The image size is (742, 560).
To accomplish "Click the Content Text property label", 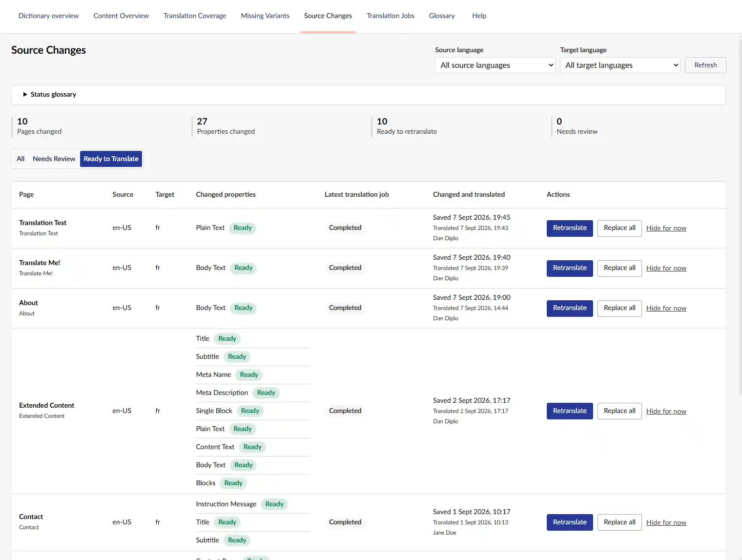I will 215,447.
